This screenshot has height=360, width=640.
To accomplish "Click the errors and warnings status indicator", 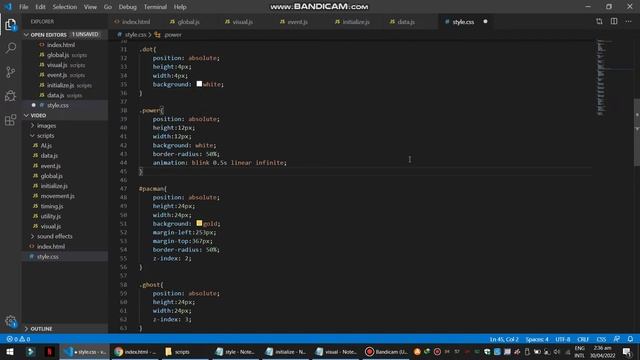I will point(18,339).
